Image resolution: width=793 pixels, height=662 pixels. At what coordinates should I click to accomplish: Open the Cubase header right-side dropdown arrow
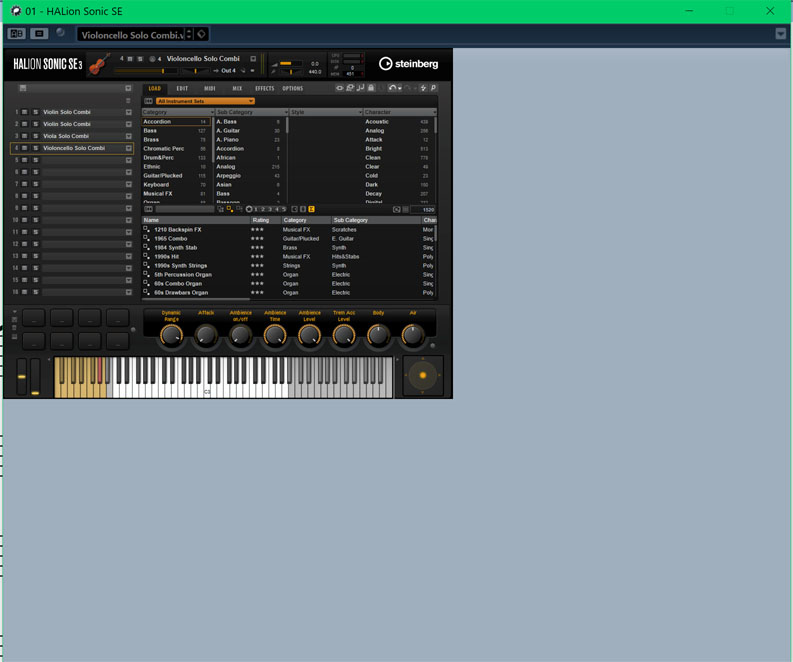pos(780,34)
